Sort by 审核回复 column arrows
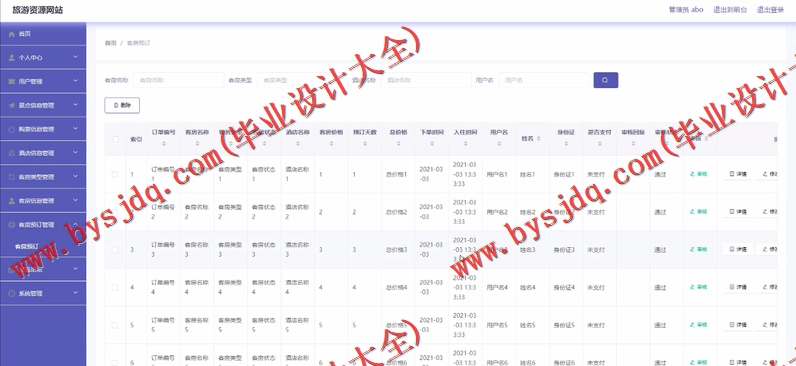 click(633, 144)
